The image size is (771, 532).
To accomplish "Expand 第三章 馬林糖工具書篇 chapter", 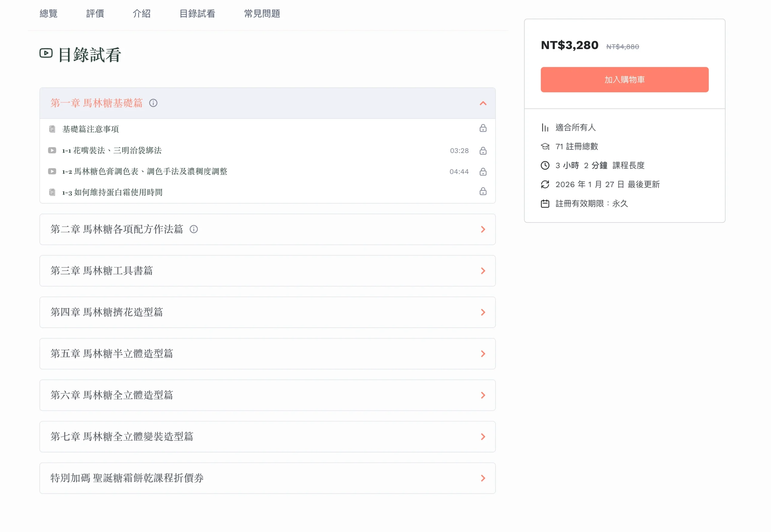I will 483,271.
